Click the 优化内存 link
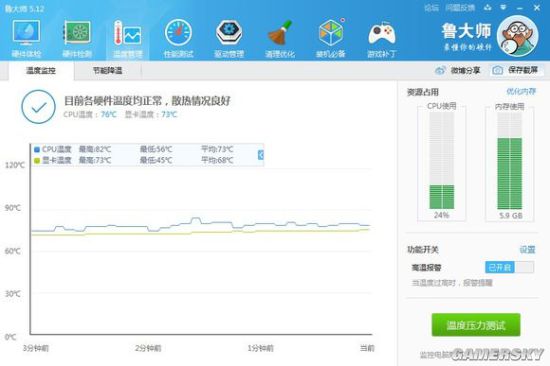This screenshot has width=550, height=366. point(521,92)
